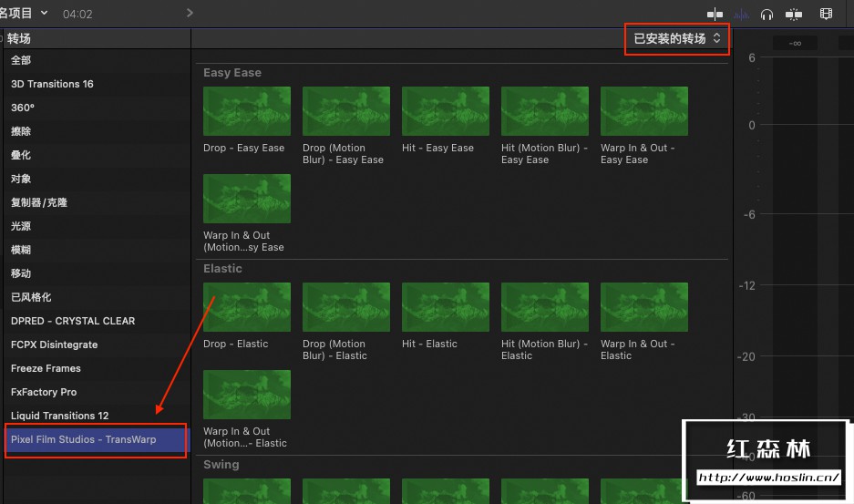
Task: Click the 转场 panel title
Action: (19, 38)
